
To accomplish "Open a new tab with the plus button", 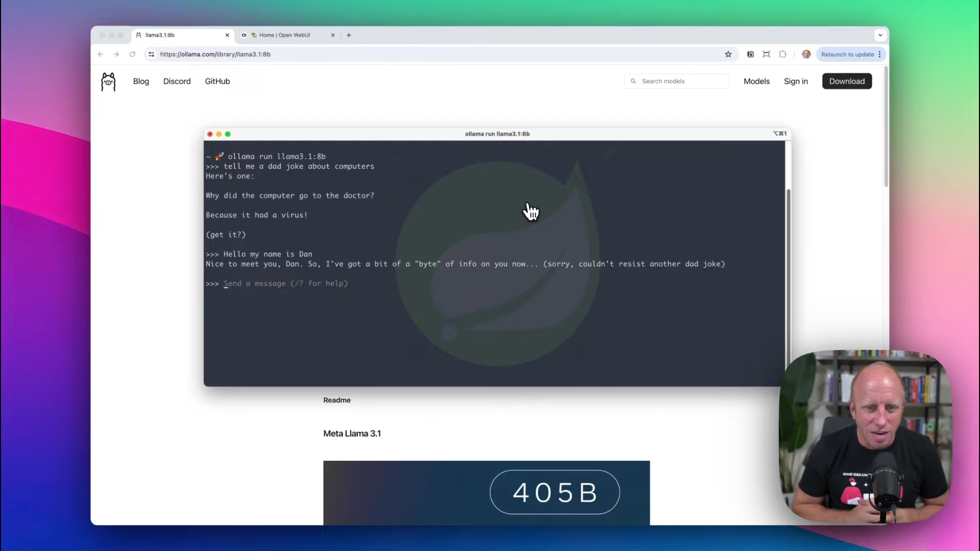I will 349,35.
